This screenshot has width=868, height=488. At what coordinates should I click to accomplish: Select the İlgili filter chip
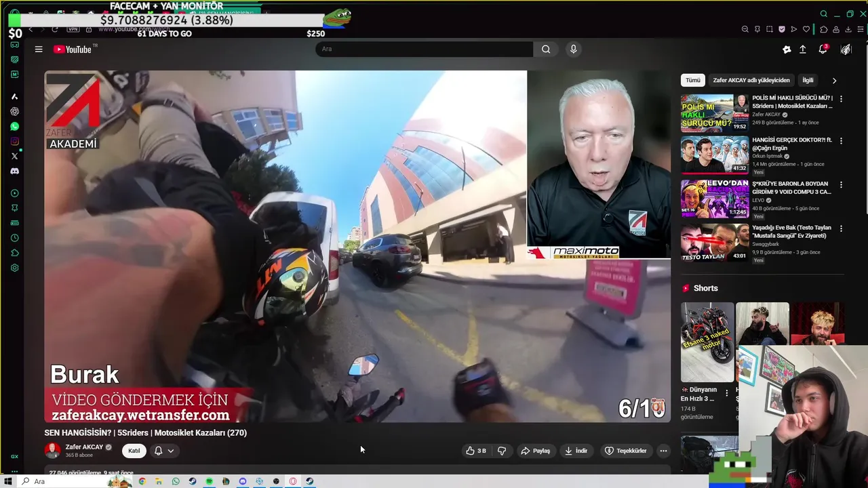[x=808, y=80]
